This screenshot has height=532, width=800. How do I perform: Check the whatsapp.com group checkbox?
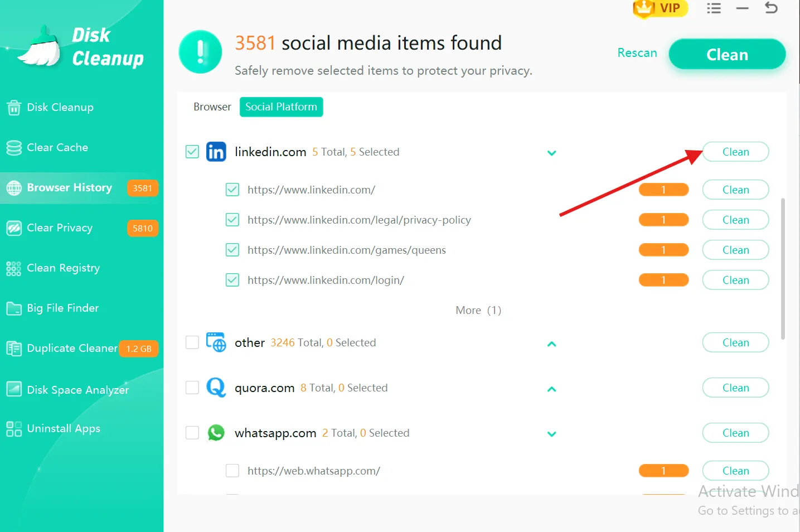(x=192, y=433)
